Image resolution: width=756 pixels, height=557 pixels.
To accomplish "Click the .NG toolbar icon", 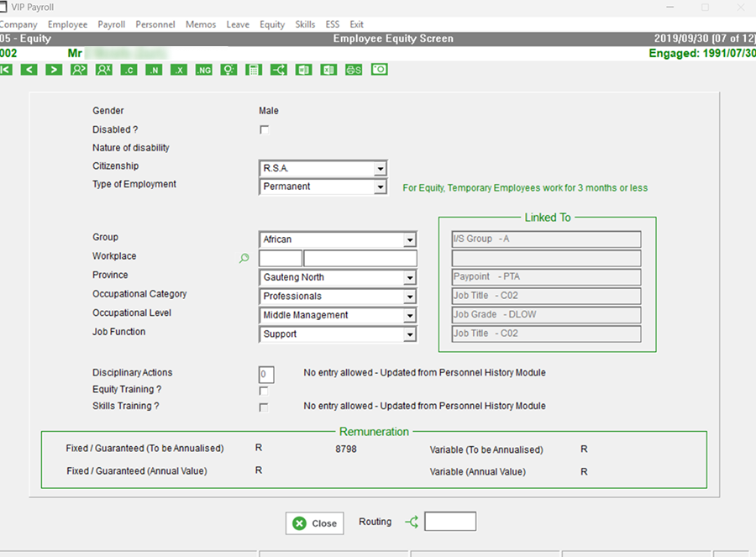I will pos(203,70).
